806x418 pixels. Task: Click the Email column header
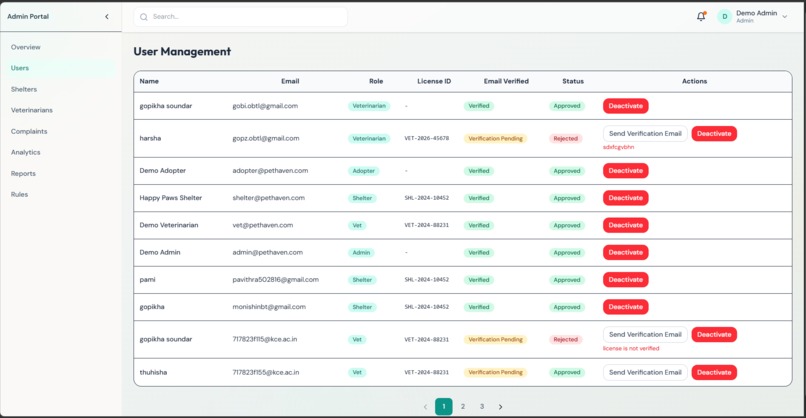point(290,81)
